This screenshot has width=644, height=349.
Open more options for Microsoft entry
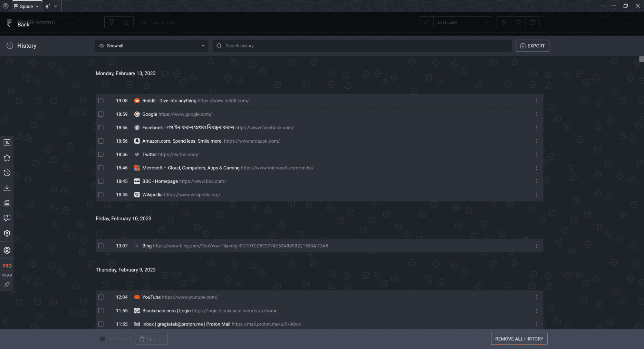point(536,168)
